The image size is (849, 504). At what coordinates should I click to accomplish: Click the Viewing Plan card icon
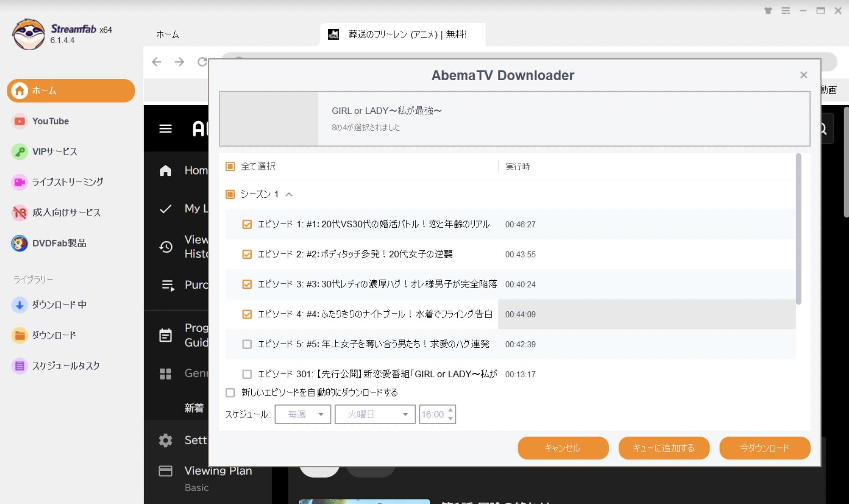166,471
